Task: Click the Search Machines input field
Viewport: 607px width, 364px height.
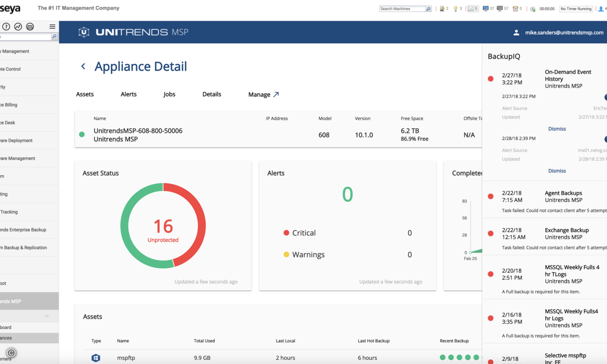Action: tap(402, 9)
